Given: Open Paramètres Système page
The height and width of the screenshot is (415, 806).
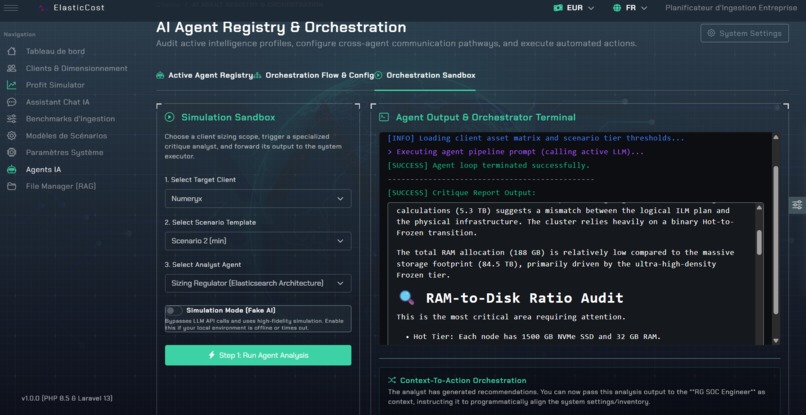Looking at the screenshot, I should pyautogui.click(x=65, y=153).
